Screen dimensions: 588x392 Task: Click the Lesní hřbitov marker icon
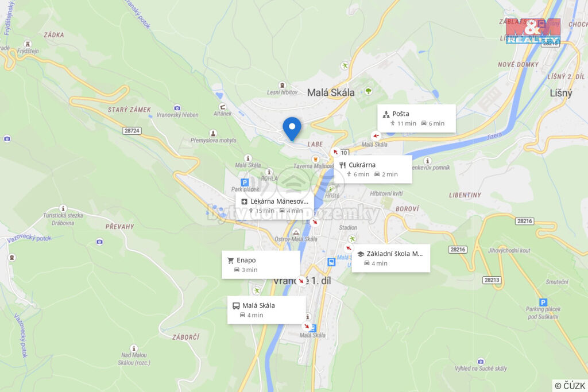point(282,85)
